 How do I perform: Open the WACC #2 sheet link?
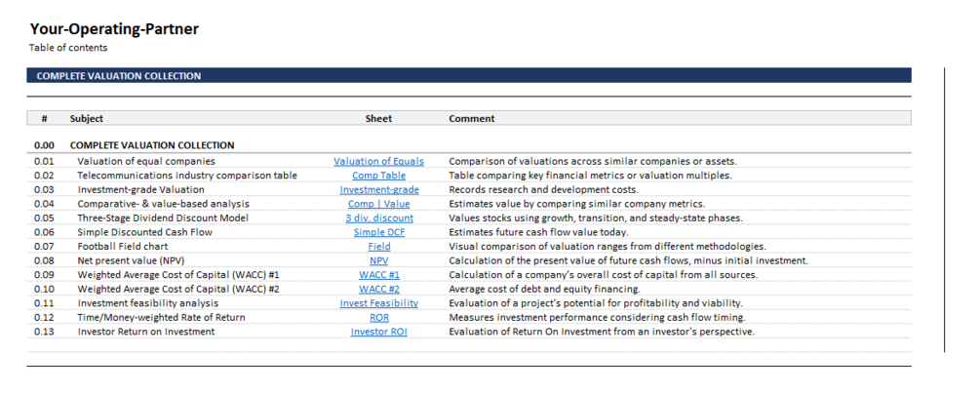(x=379, y=290)
